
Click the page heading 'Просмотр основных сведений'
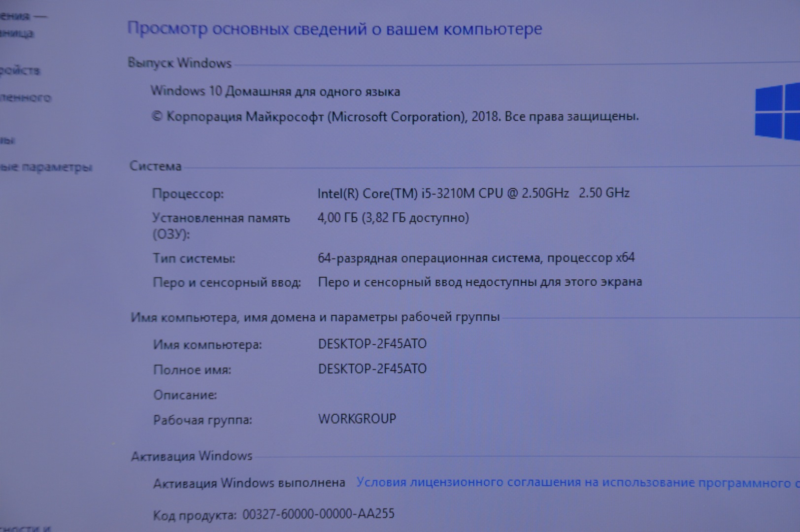tap(334, 29)
